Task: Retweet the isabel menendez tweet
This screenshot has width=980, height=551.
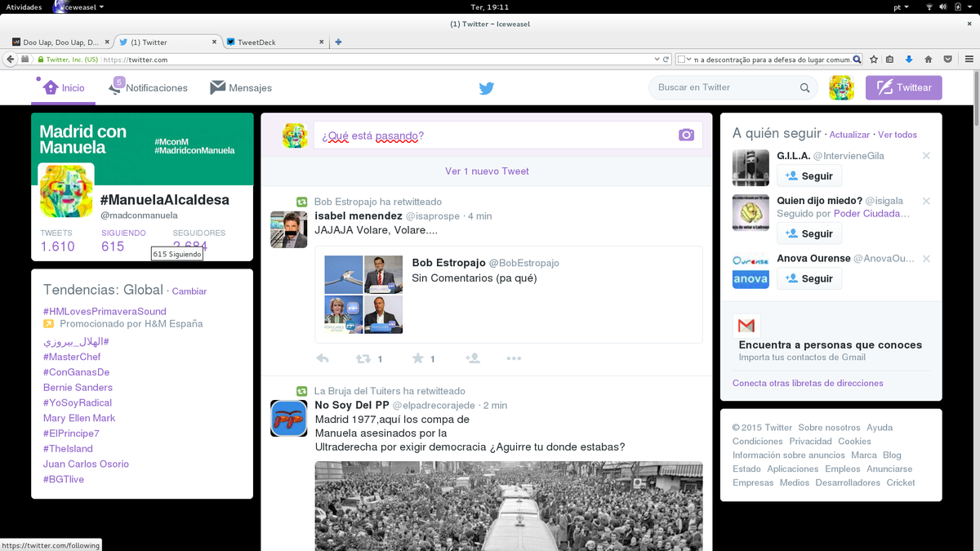Action: tap(363, 358)
